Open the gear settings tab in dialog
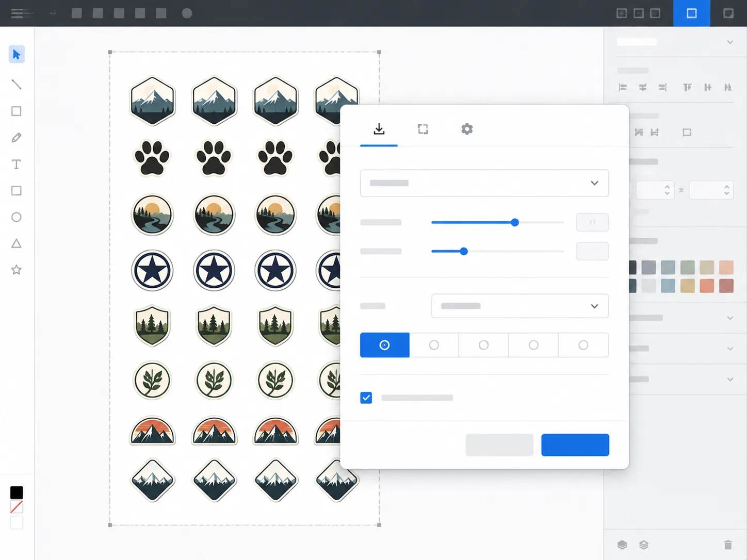Viewport: 747px width, 560px height. click(467, 129)
